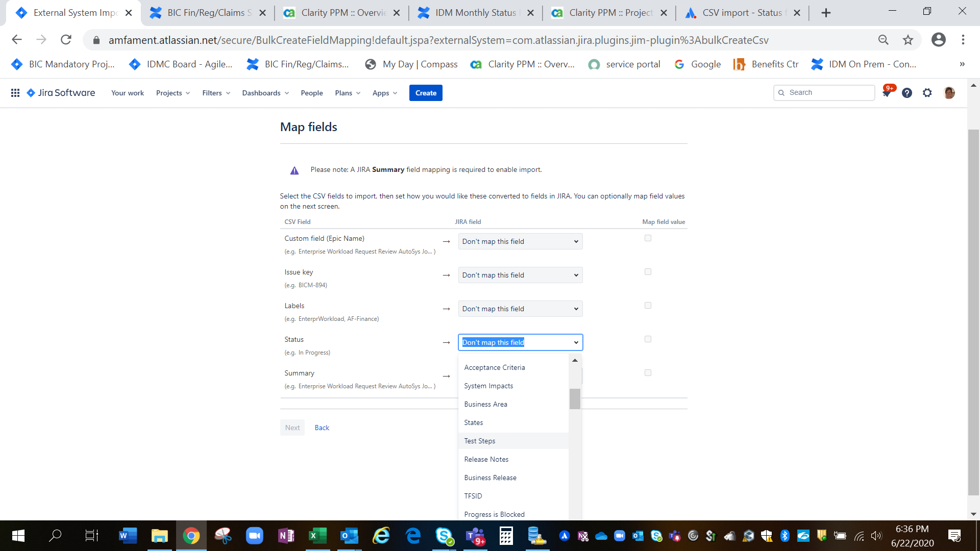
Task: Open Microsoft Teams from the taskbar
Action: pos(476,536)
